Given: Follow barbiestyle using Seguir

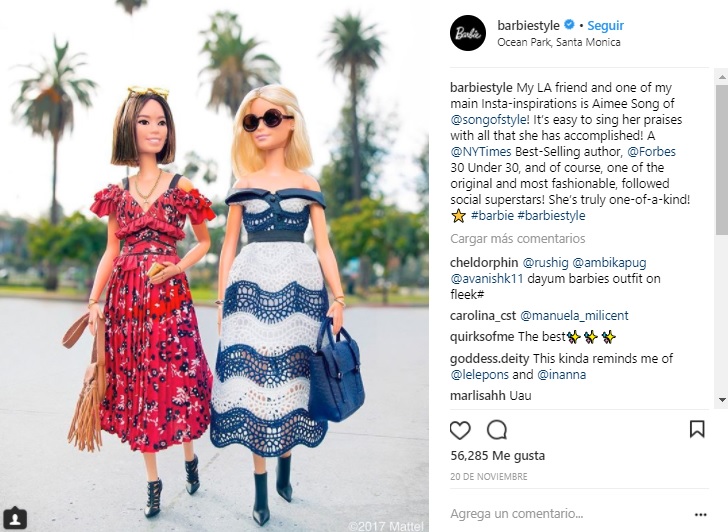Looking at the screenshot, I should click(x=605, y=26).
